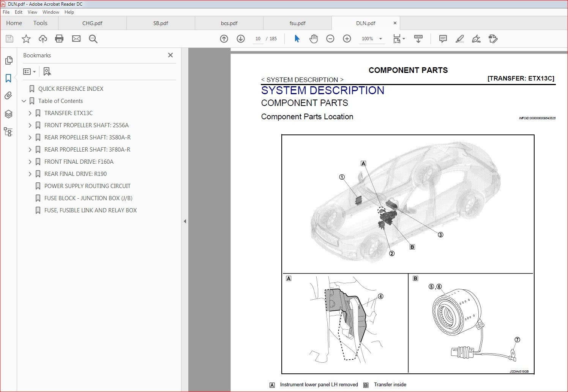568x392 pixels.
Task: Switch to the bcs.pdf tab
Action: 229,23
